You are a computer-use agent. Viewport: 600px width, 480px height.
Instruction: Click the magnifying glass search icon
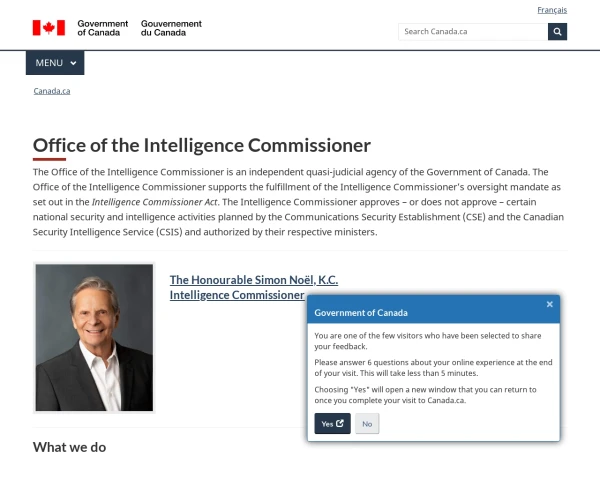pos(557,32)
